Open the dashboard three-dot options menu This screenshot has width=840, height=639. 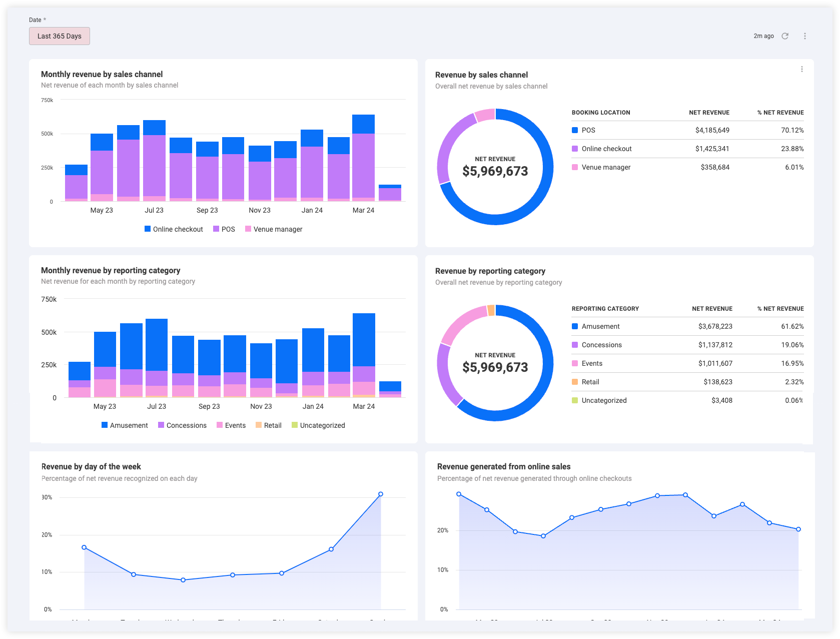click(x=805, y=36)
